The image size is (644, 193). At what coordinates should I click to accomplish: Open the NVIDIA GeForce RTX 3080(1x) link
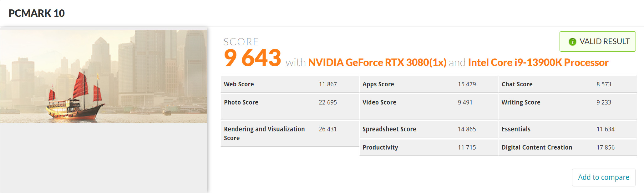pyautogui.click(x=377, y=63)
